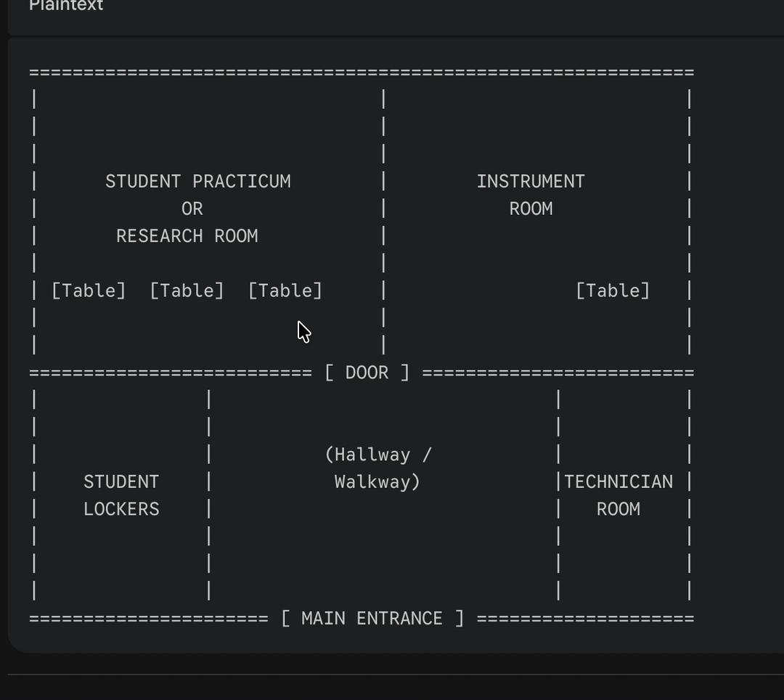
Task: Click the (Hallway / text
Action: 377,455
